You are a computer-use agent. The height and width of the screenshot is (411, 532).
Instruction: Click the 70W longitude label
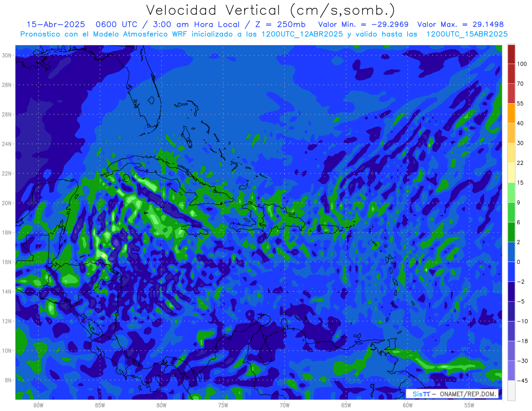pyautogui.click(x=285, y=405)
